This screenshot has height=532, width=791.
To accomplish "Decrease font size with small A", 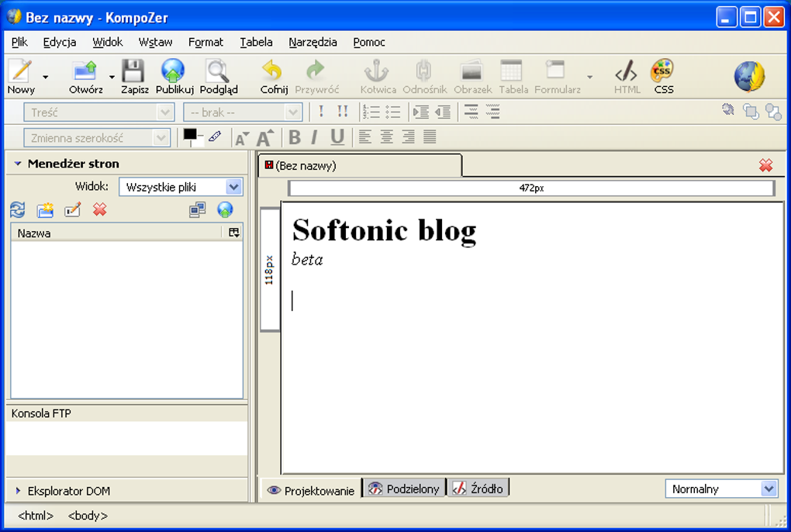I will click(x=242, y=138).
